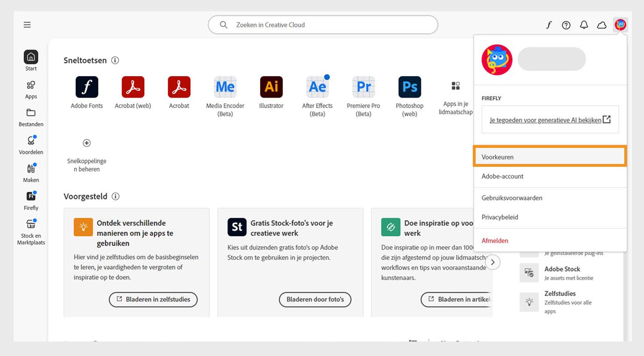Click large profile picture in menu
Screen dimensions: 644x356
pyautogui.click(x=497, y=60)
